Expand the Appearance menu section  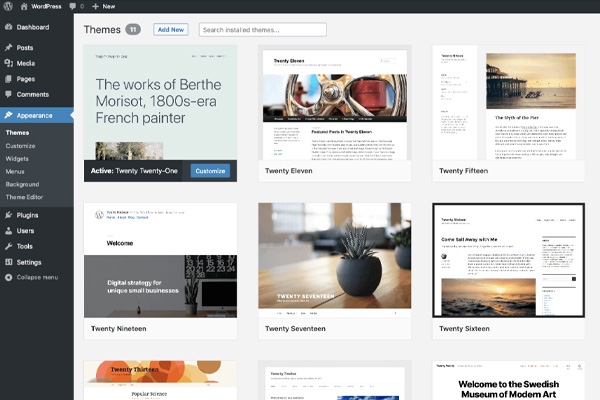35,115
